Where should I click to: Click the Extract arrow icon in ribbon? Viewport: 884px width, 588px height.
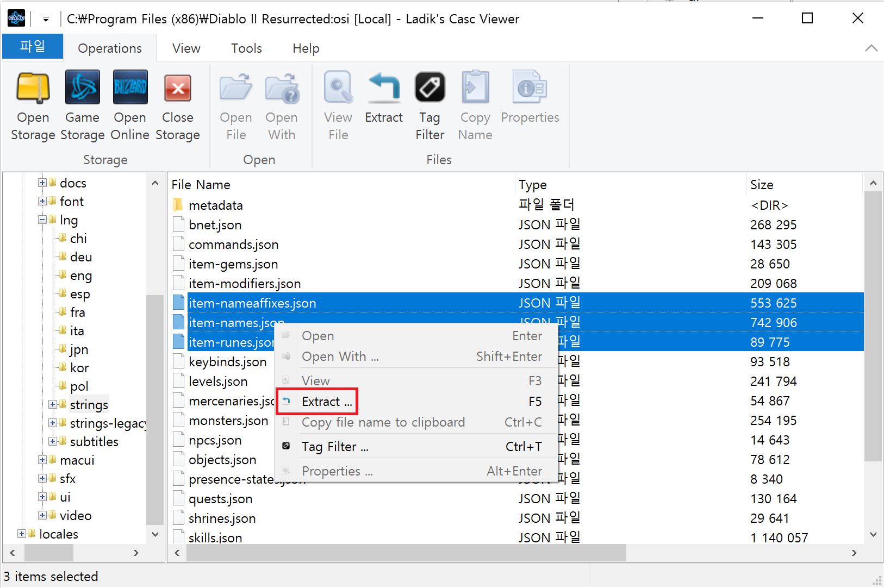[384, 87]
